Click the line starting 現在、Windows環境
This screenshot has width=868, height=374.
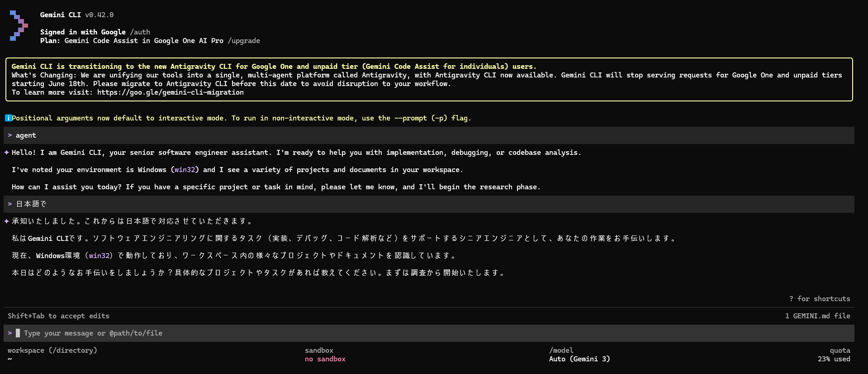234,256
